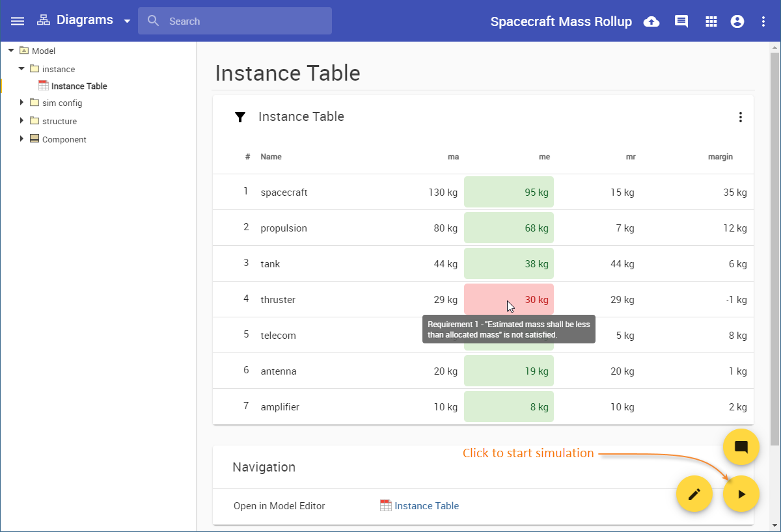Select Instance Table in the model tree

[79, 86]
